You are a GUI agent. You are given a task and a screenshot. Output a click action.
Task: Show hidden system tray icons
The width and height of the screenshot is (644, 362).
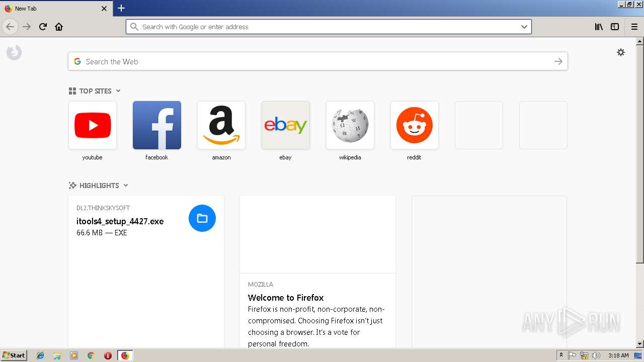pos(561,355)
